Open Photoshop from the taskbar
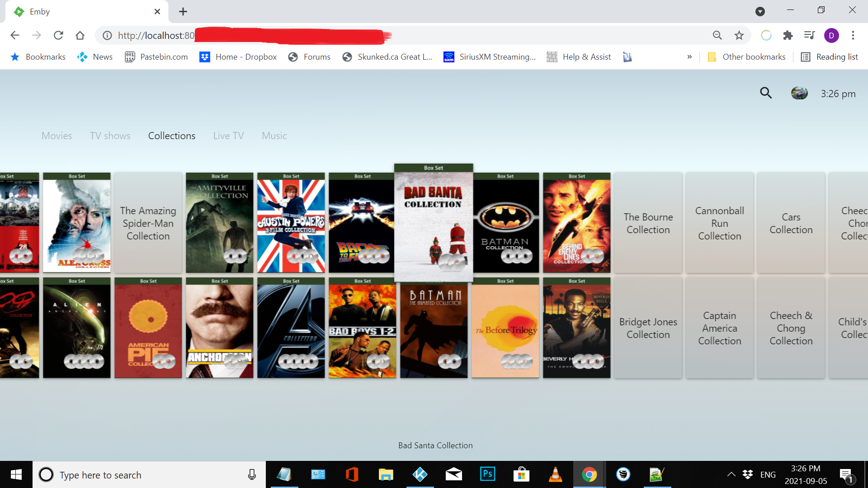Viewport: 868px width, 488px height. [487, 474]
